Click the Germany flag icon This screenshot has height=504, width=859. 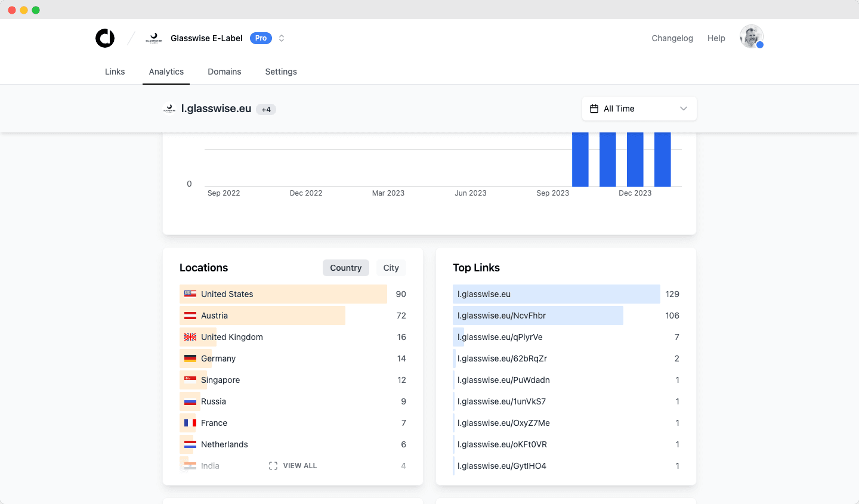190,358
